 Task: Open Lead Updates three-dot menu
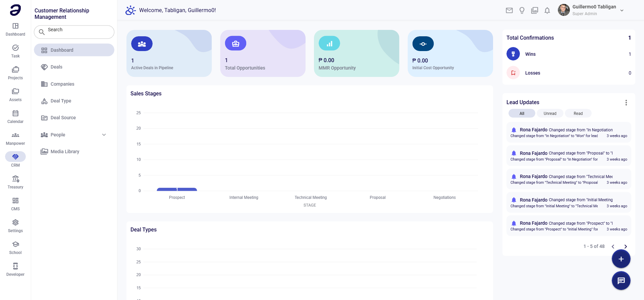(x=626, y=103)
